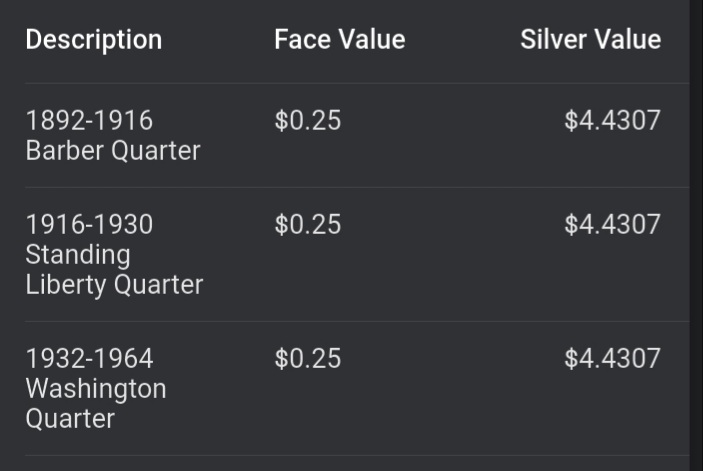This screenshot has height=471, width=703.
Task: Click the 'Barber Quarter' name text
Action: click(x=113, y=151)
